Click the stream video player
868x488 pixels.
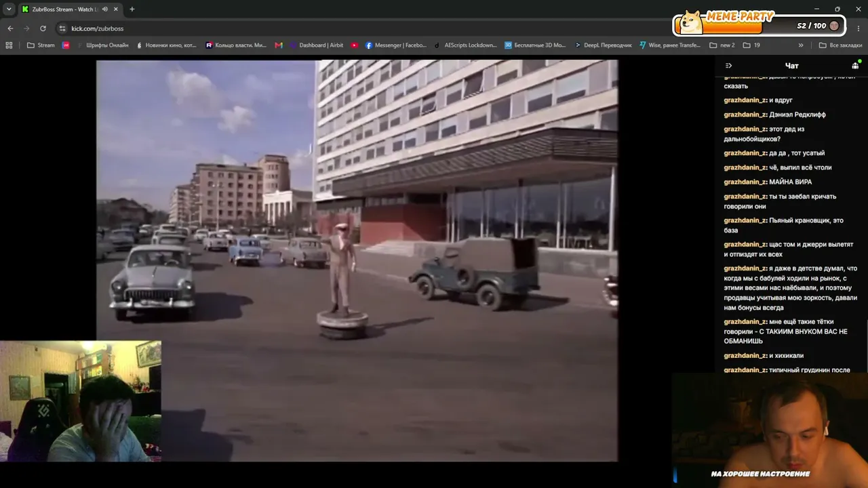coord(357,261)
